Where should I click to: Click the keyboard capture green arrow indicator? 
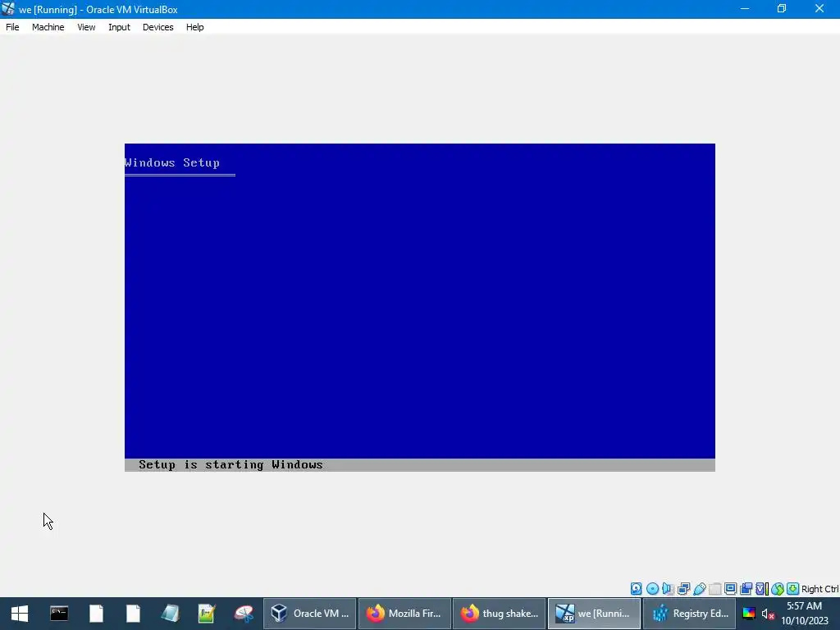(x=793, y=589)
